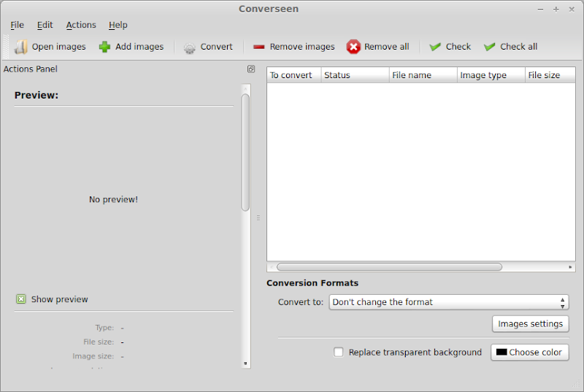The height and width of the screenshot is (392, 584).
Task: Click the Actions Panel vertical scrollbar thumb
Action: pyautogui.click(x=245, y=153)
